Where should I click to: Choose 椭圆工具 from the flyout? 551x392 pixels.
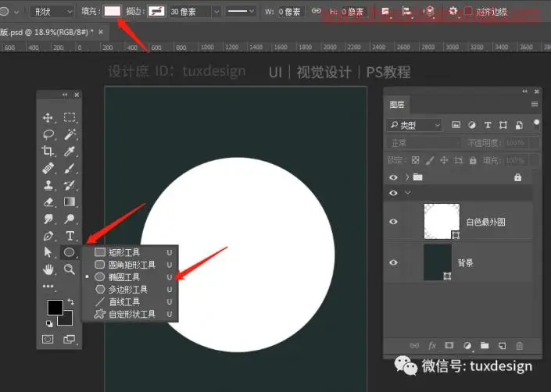click(130, 277)
